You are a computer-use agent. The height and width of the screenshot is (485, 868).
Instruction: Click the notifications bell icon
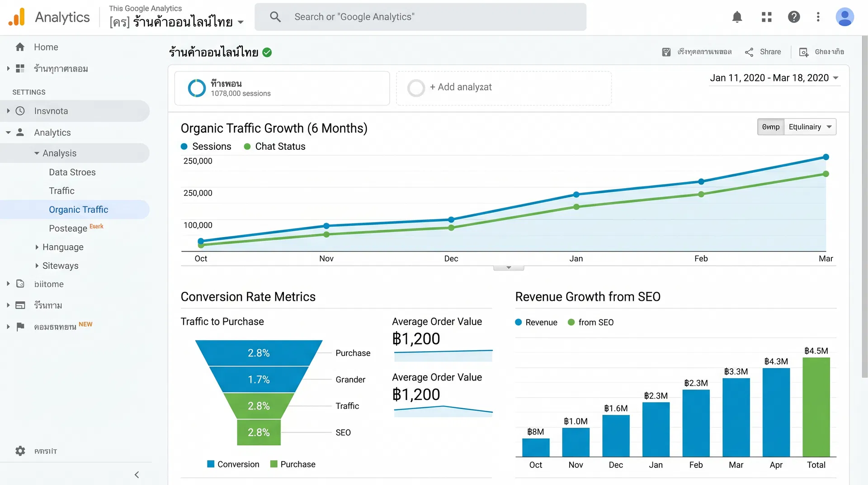coord(737,17)
